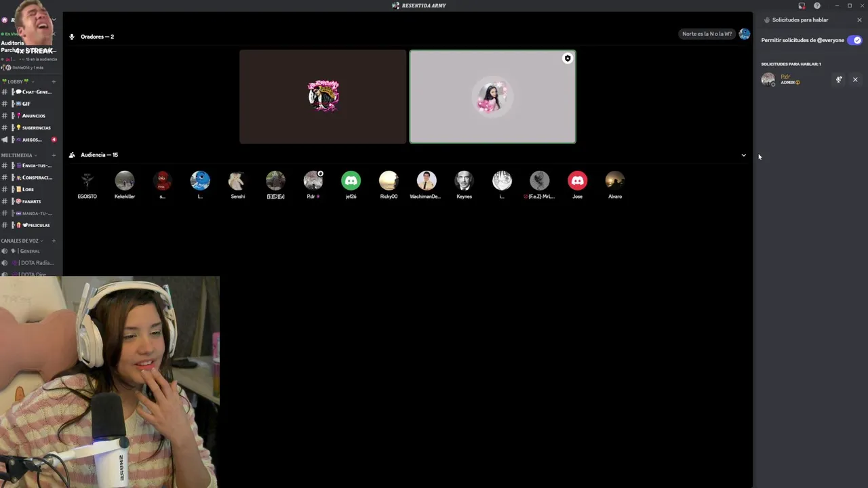
Task: Open the sugerencias channel
Action: click(x=30, y=127)
